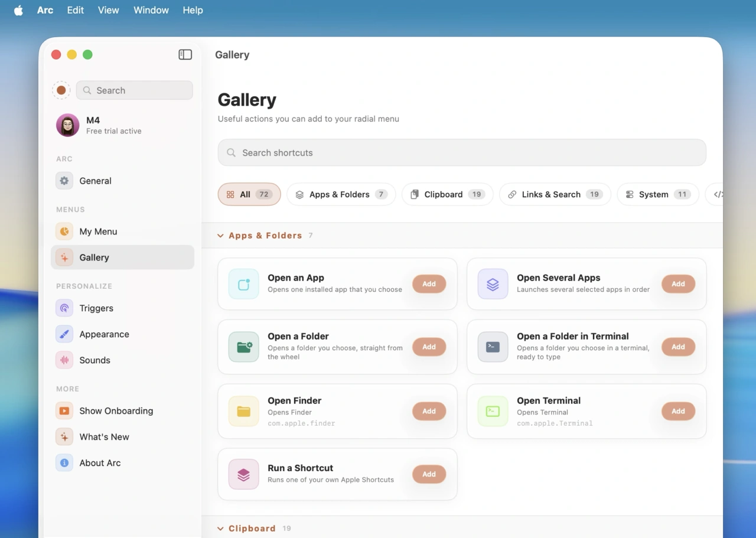Open the Sounds settings
The image size is (756, 538).
(x=123, y=360)
